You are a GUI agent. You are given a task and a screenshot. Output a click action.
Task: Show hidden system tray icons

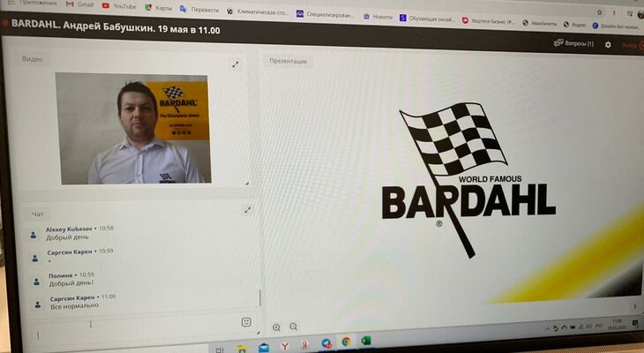pos(547,329)
